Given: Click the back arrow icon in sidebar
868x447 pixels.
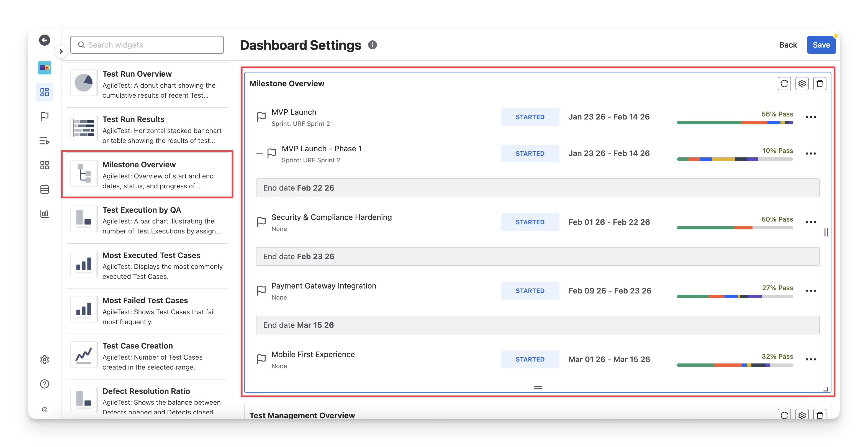Looking at the screenshot, I should click(45, 40).
